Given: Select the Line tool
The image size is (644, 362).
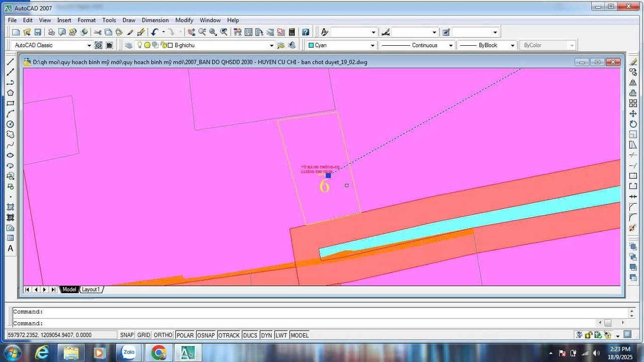Looking at the screenshot, I should [11, 61].
